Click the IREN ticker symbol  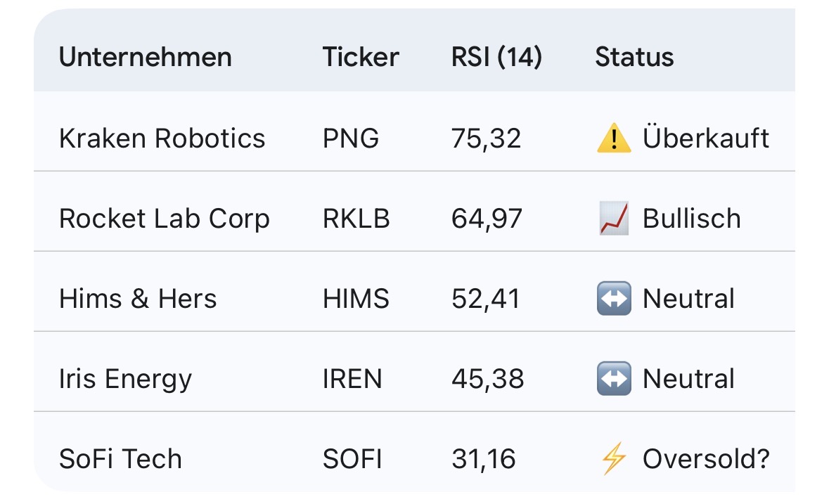point(352,379)
